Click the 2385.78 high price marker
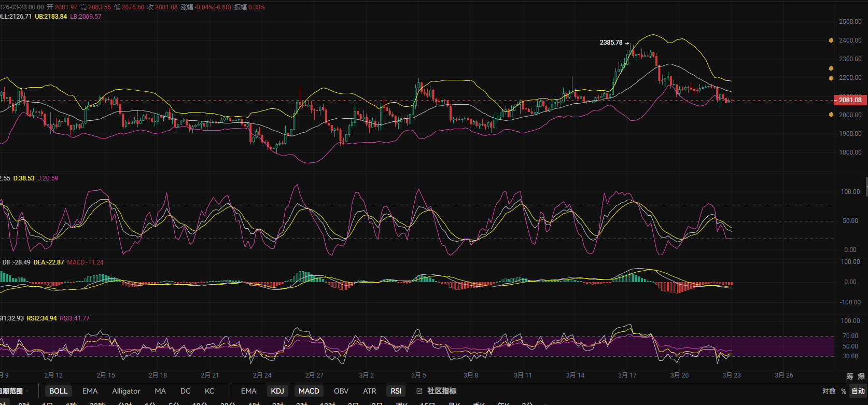Image resolution: width=868 pixels, height=405 pixels. point(611,43)
